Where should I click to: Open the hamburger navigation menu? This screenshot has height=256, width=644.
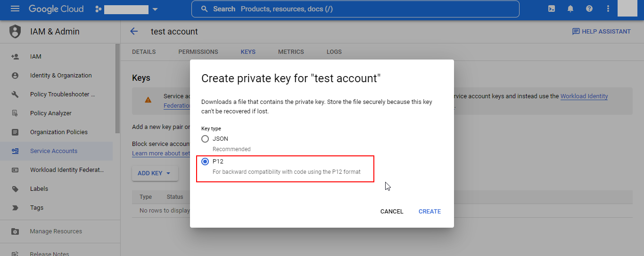tap(15, 9)
